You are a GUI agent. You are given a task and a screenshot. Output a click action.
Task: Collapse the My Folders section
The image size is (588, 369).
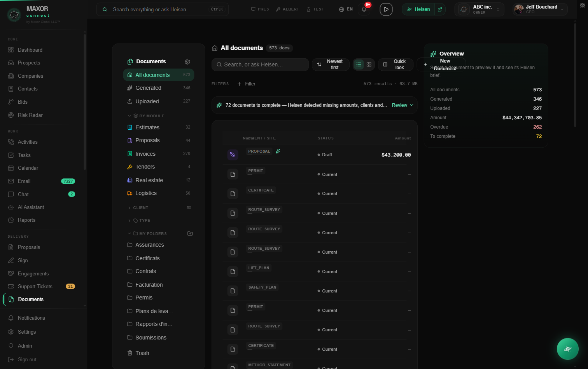147,233
